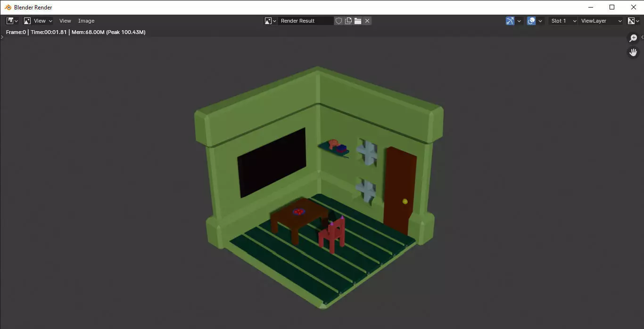This screenshot has height=329, width=644.
Task: Click the zoom magnifier gizmo
Action: click(633, 38)
